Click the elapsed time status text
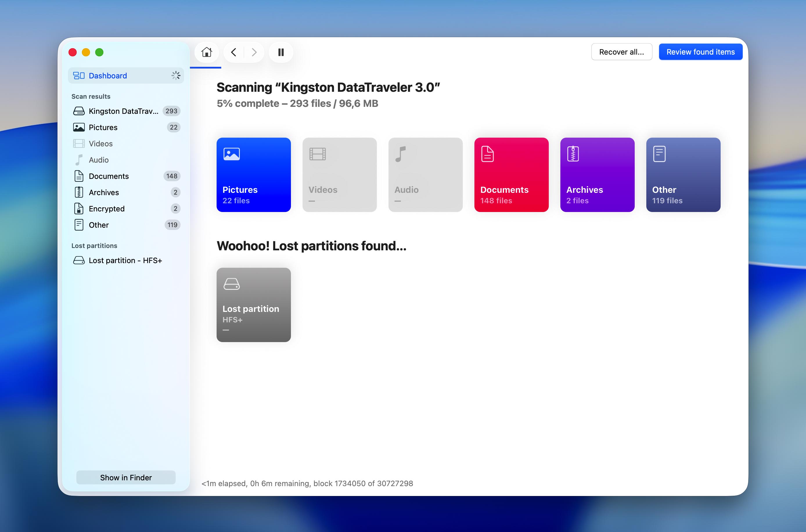The width and height of the screenshot is (806, 532). coord(307,484)
